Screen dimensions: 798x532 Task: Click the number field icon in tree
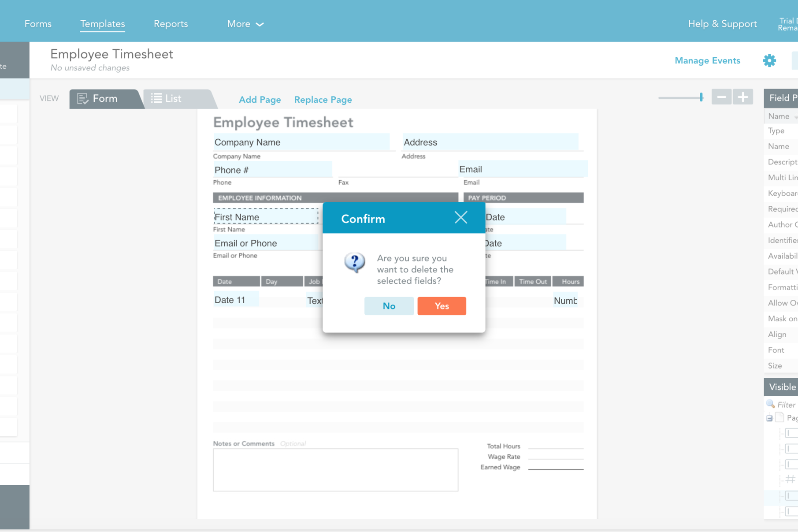pos(791,479)
